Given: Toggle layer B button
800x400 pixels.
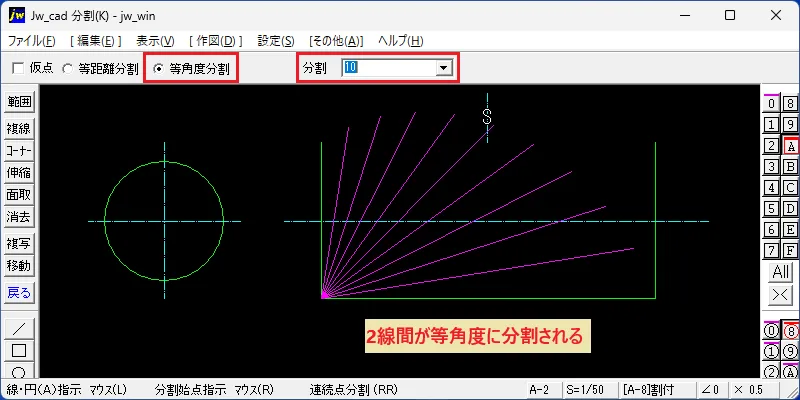Looking at the screenshot, I should [790, 166].
